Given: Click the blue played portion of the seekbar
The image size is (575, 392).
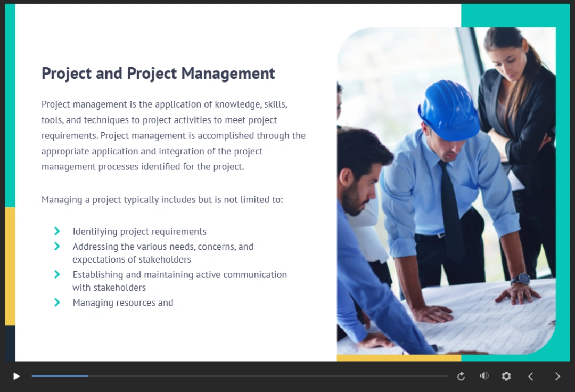Looking at the screenshot, I should tap(59, 376).
